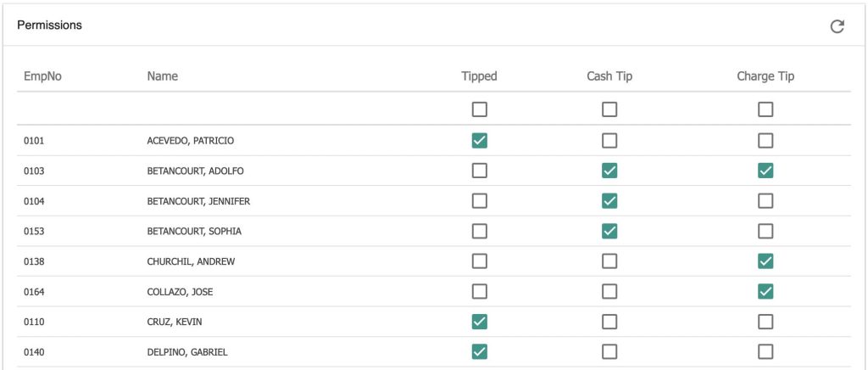Uncheck Tipped for ACEVEDO, PATRICIO
The height and width of the screenshot is (370, 868).
(x=480, y=141)
